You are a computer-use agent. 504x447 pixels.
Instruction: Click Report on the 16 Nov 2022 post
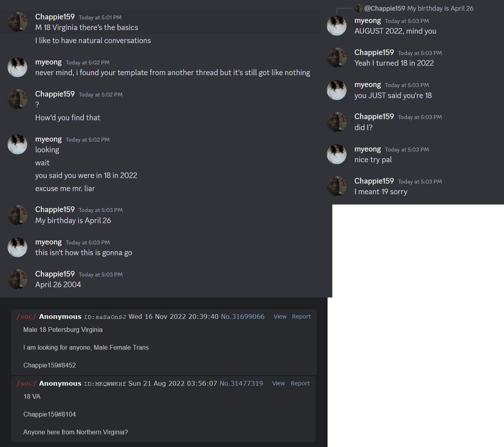[x=301, y=316]
